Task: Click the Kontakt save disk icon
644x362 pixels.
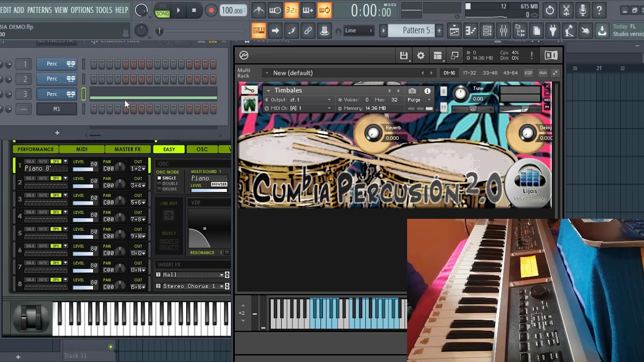Action: pyautogui.click(x=404, y=55)
